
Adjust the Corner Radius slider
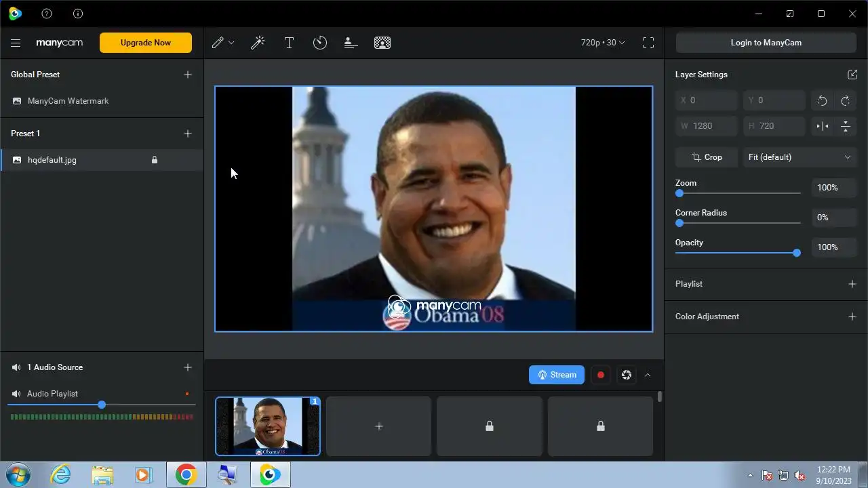(x=738, y=223)
